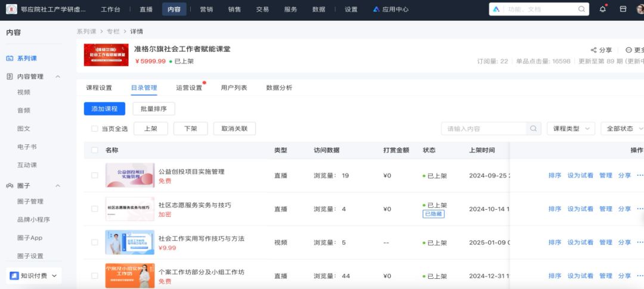Screen dimensions: 644x289
Task: Switch to the 用户列表 tab
Action: [234, 88]
